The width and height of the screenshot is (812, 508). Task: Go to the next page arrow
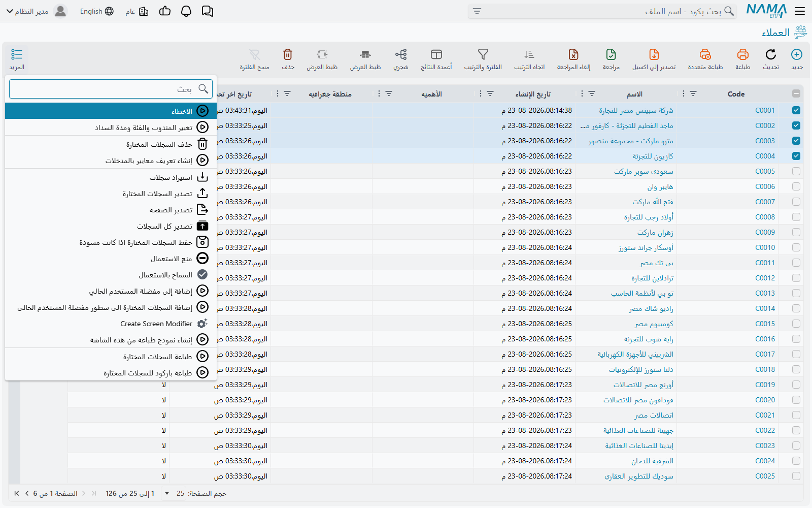pos(27,493)
